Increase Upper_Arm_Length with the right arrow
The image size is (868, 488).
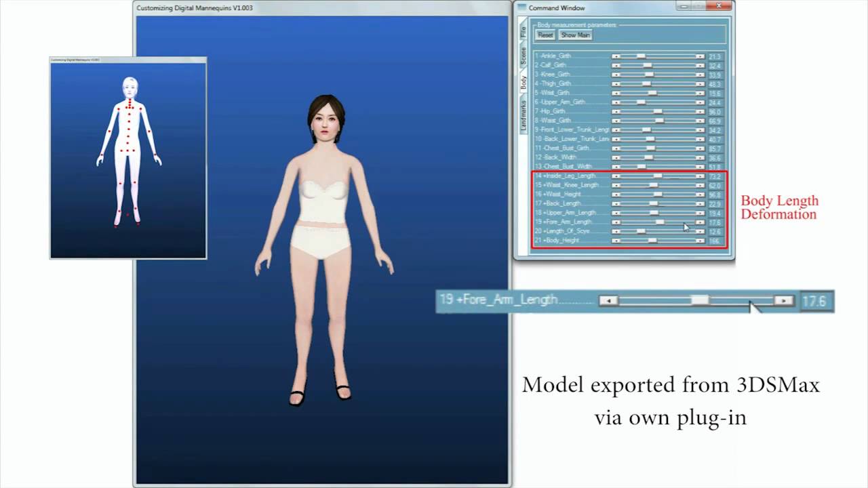coord(700,213)
